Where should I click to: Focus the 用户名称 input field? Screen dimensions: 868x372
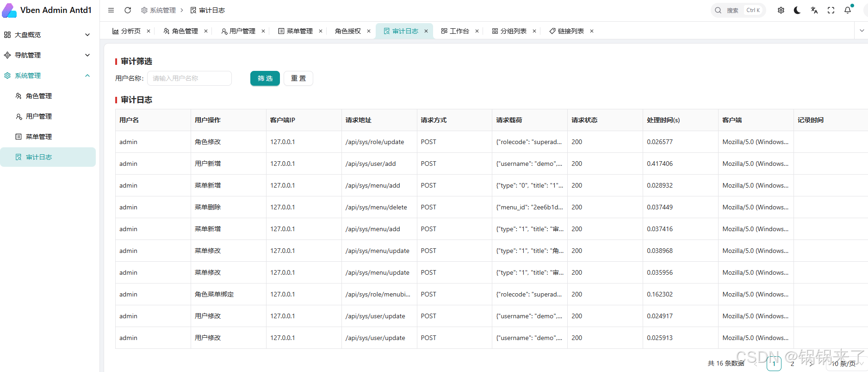[x=189, y=78]
